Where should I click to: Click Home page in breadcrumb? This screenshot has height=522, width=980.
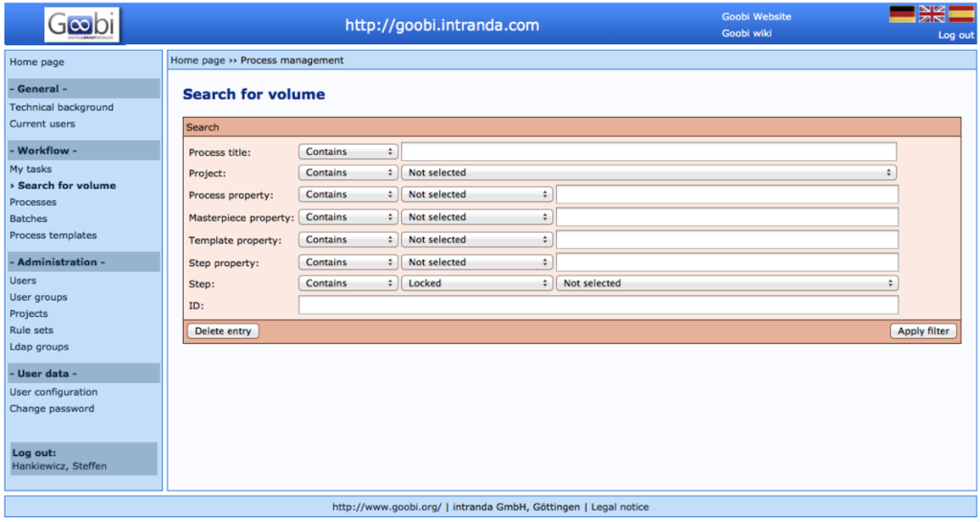tap(197, 60)
